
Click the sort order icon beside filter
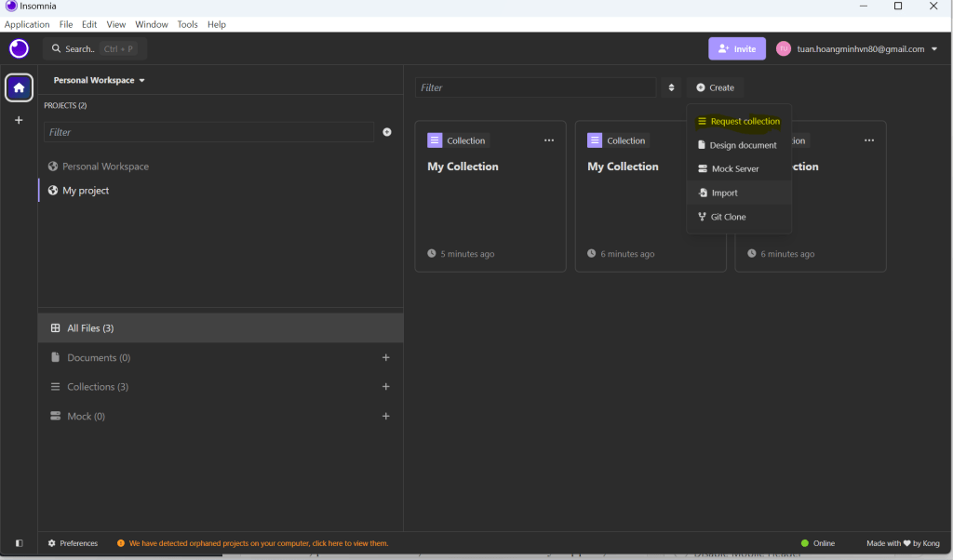pos(671,87)
